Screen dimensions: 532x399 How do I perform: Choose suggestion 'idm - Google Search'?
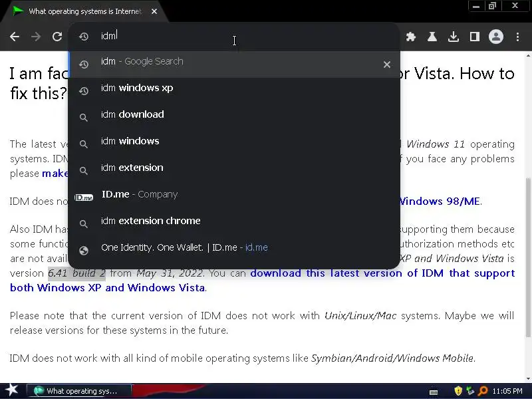tap(234, 64)
